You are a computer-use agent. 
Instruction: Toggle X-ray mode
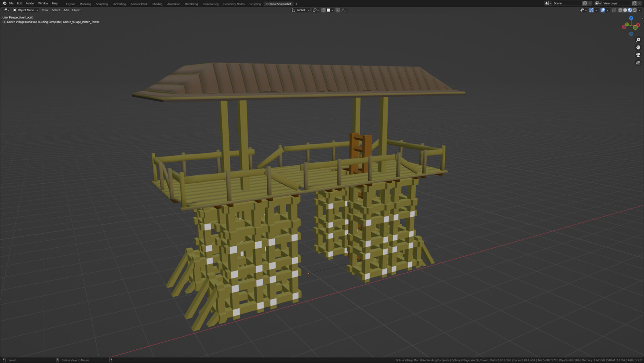click(614, 10)
